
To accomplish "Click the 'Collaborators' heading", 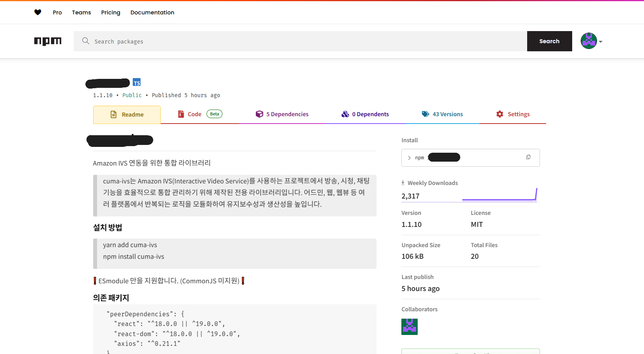I will tap(419, 309).
